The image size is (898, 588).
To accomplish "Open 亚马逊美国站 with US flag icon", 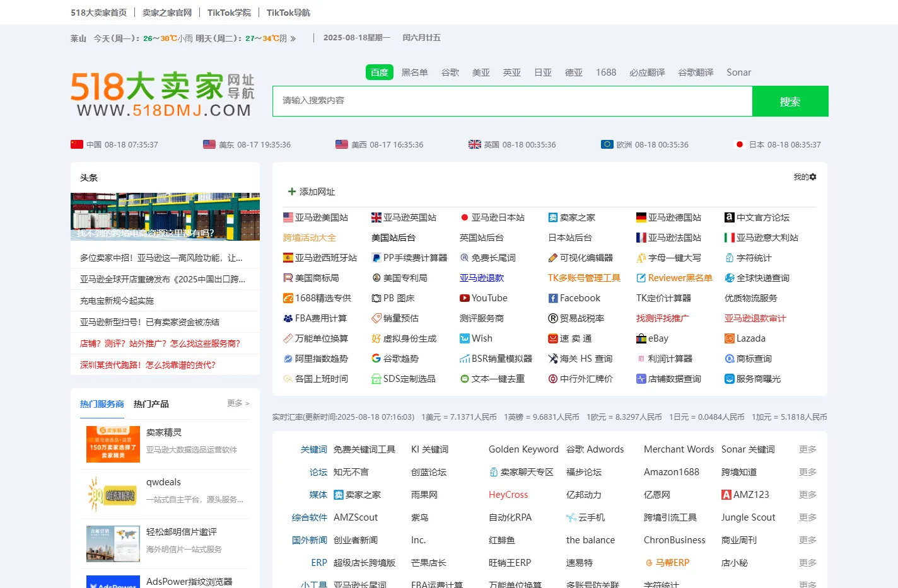I will (315, 217).
